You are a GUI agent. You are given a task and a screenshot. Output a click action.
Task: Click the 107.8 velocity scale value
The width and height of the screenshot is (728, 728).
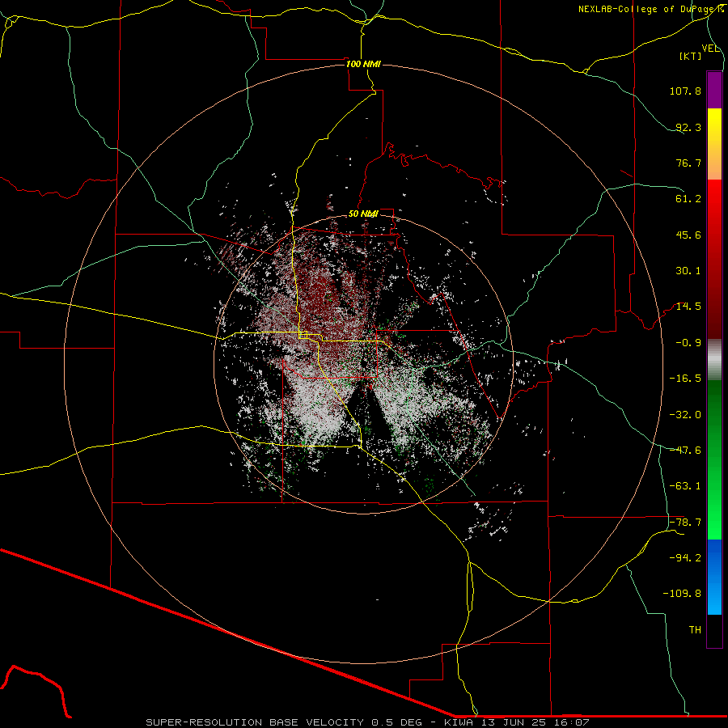(x=685, y=91)
